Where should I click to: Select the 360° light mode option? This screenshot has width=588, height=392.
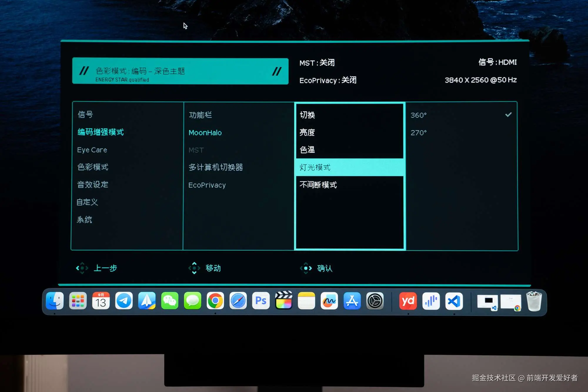pyautogui.click(x=419, y=115)
